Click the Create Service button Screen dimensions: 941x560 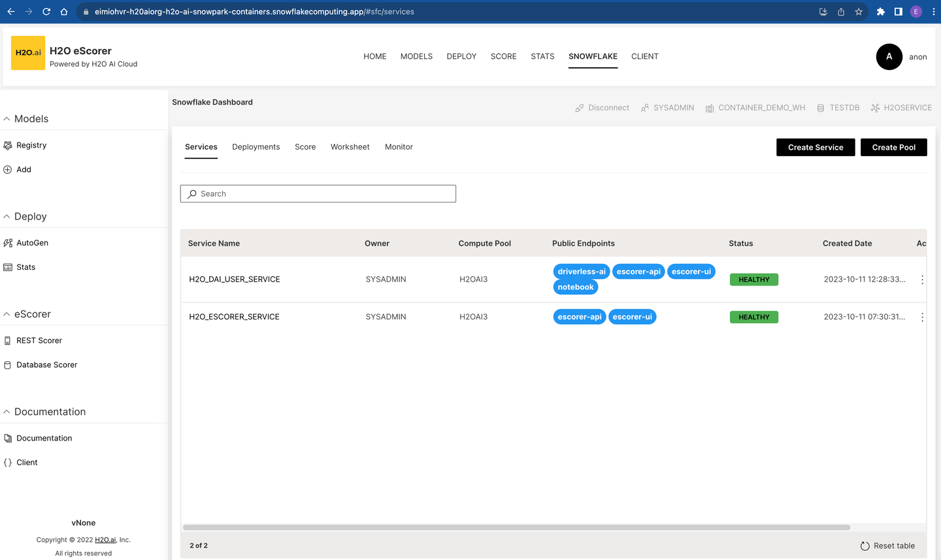[x=816, y=147]
